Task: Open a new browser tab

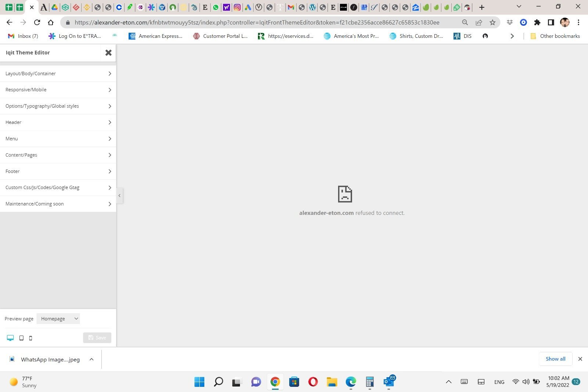Action: click(x=482, y=7)
